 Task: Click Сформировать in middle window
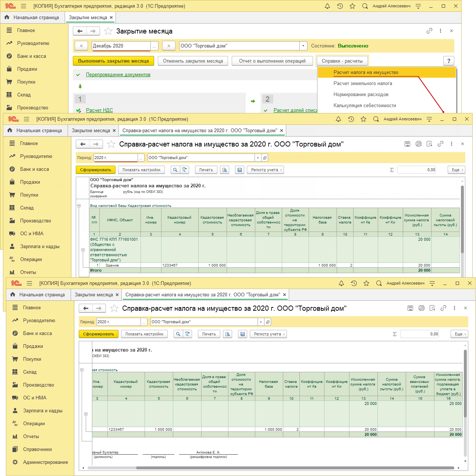(x=96, y=170)
